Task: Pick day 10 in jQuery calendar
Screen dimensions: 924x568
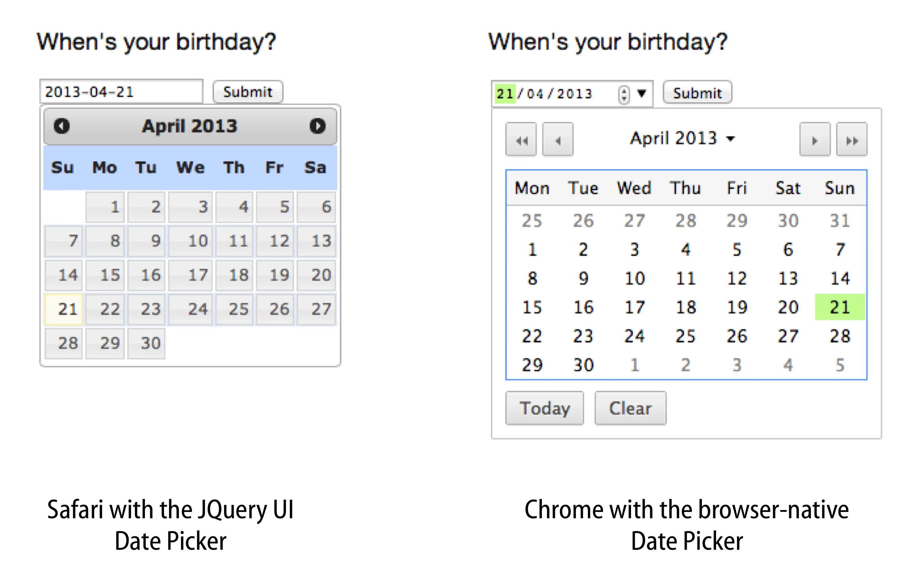Action: pos(191,241)
